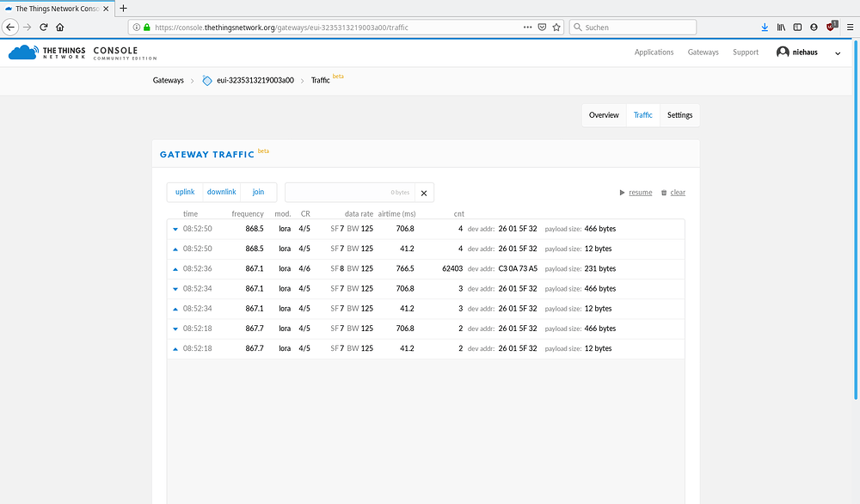
Task: Click the airtime (ms) column header
Action: [x=396, y=214]
